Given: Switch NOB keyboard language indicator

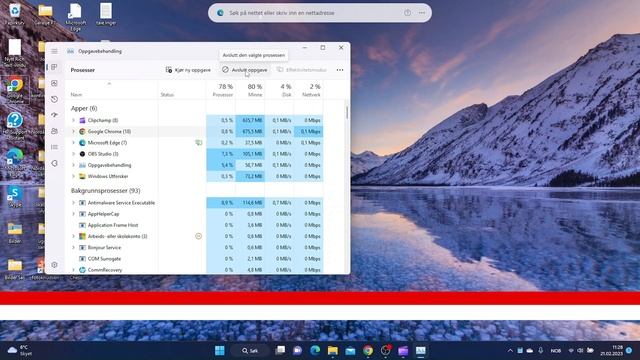Looking at the screenshot, I should (556, 351).
